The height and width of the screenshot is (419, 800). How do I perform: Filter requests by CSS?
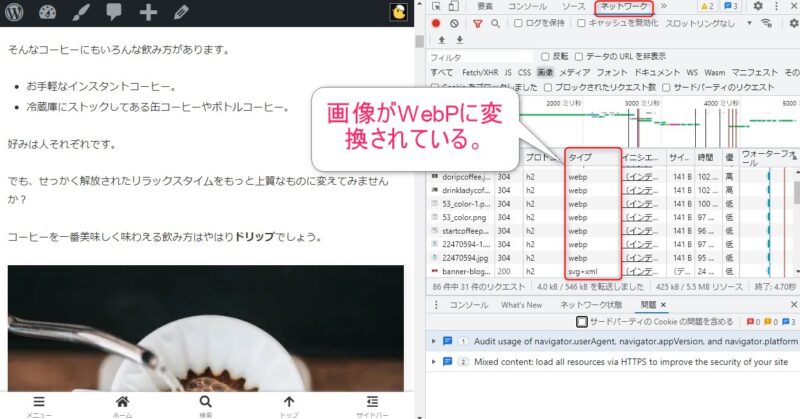(524, 72)
